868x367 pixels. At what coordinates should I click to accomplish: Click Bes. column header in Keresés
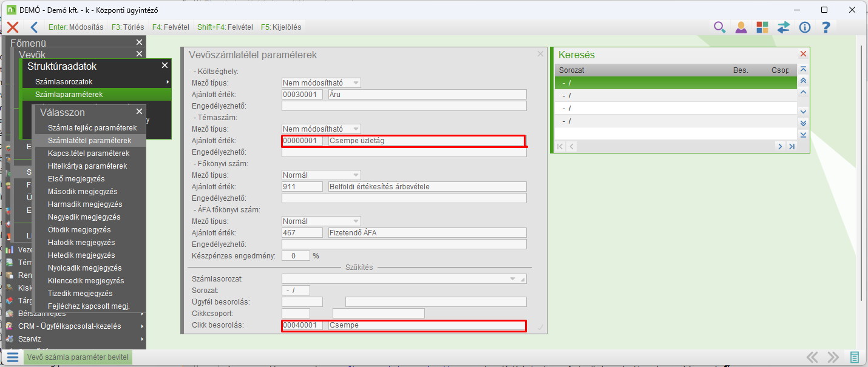(x=741, y=70)
